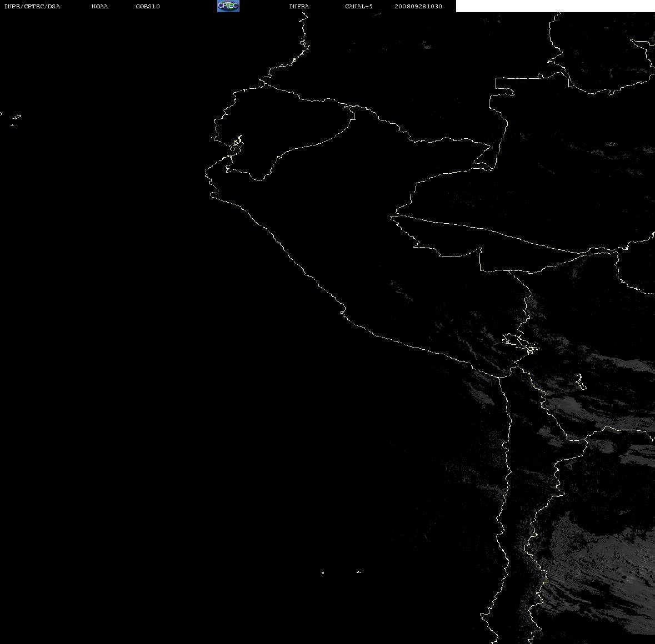
Task: Select the INPE/CPTEC/DSA header label
Action: click(32, 6)
